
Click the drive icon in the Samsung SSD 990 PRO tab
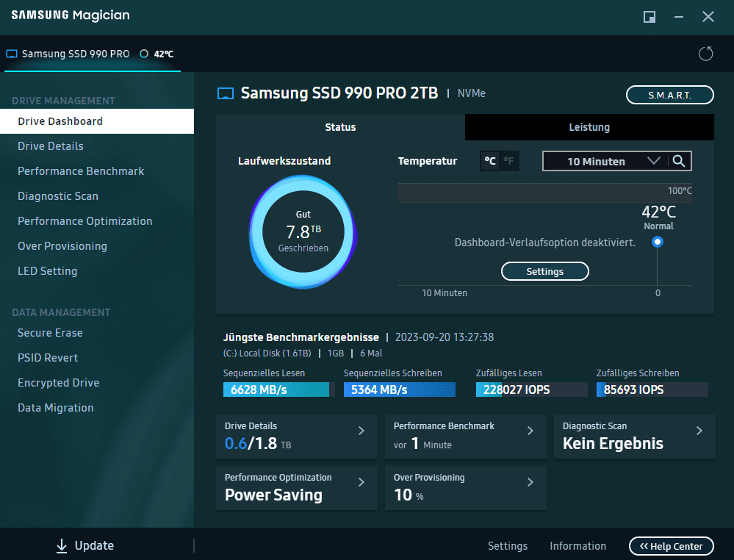(x=12, y=54)
